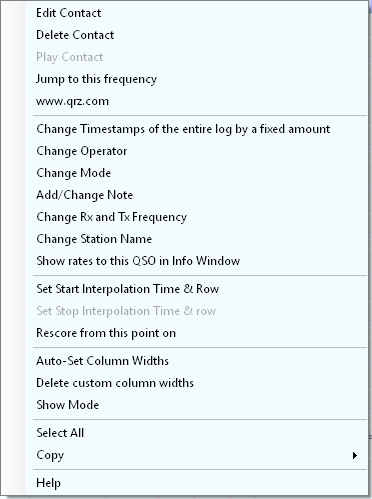Expand the Copy submenu arrow
The height and width of the screenshot is (499, 372).
[355, 455]
